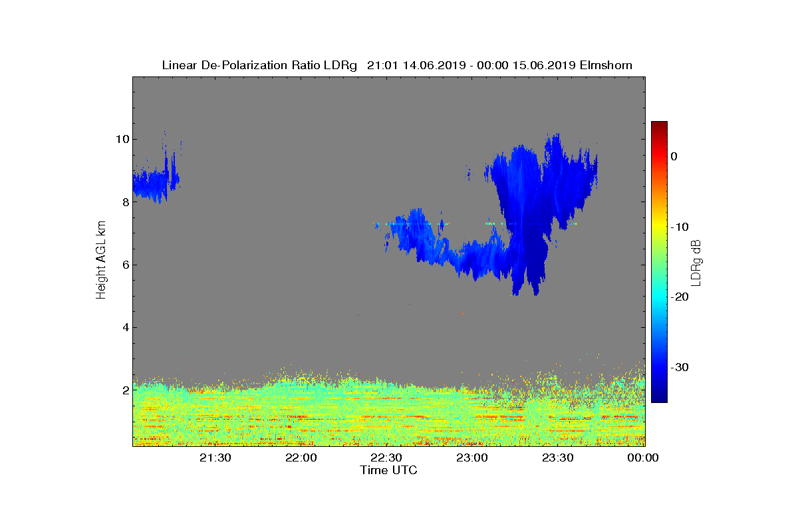Click the colorbar value label -10
The height and width of the screenshot is (532, 798).
(x=678, y=227)
